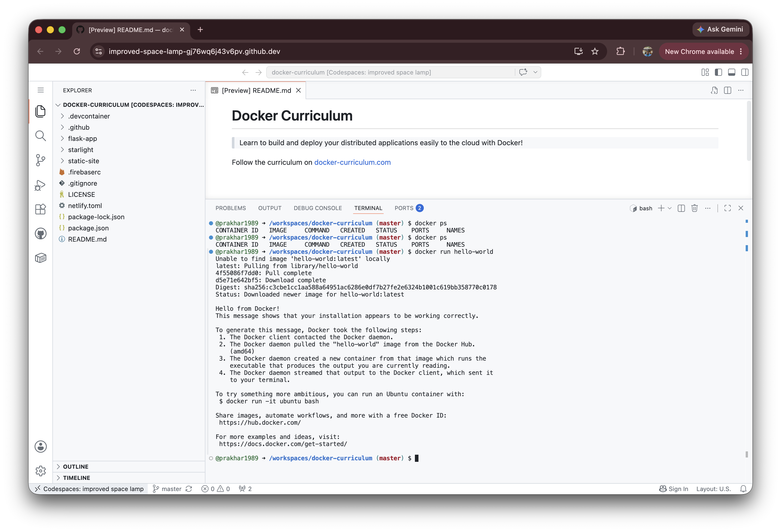Expand the starlight folder
The width and height of the screenshot is (781, 532).
pyautogui.click(x=129, y=150)
